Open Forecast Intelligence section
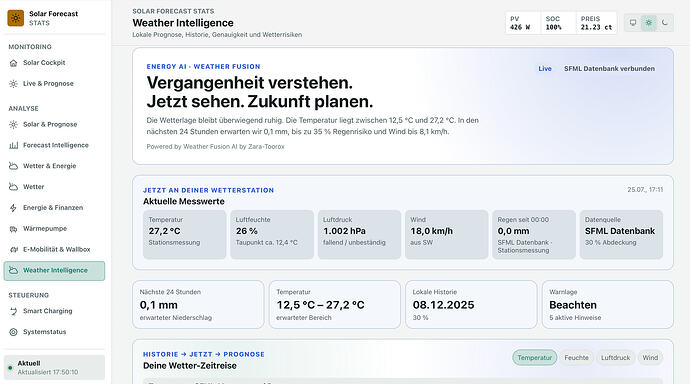The image size is (690, 384). pos(54,145)
